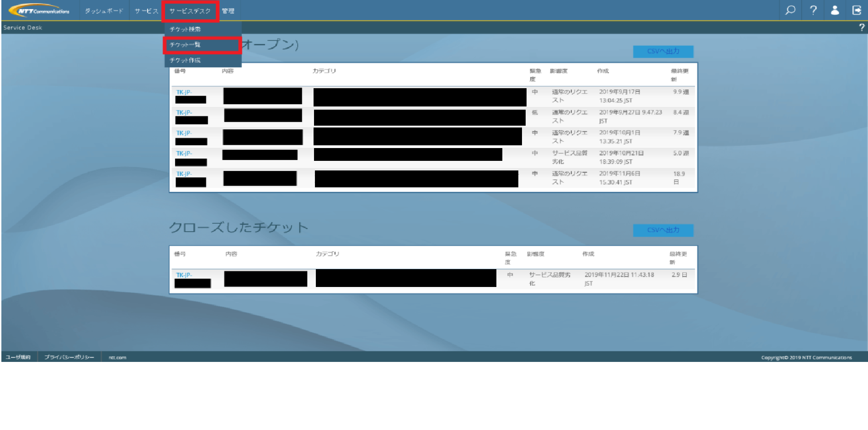The width and height of the screenshot is (868, 430).
Task: Click the 2.9 日 last-updated value
Action: click(679, 275)
